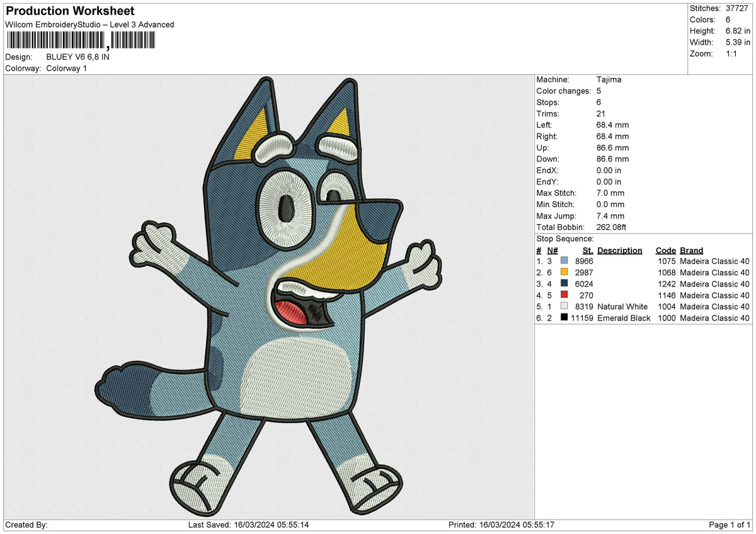Viewport: 756px width, 534px height.
Task: Click the 'Stop Sequence:' heading
Action: tap(565, 239)
